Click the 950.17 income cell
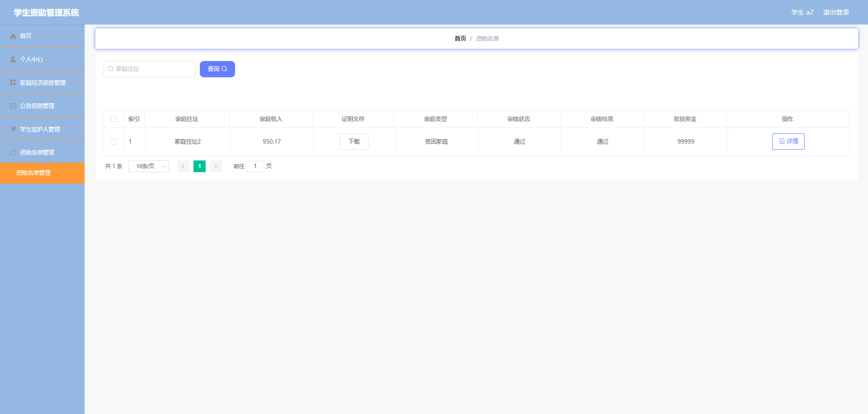 272,141
